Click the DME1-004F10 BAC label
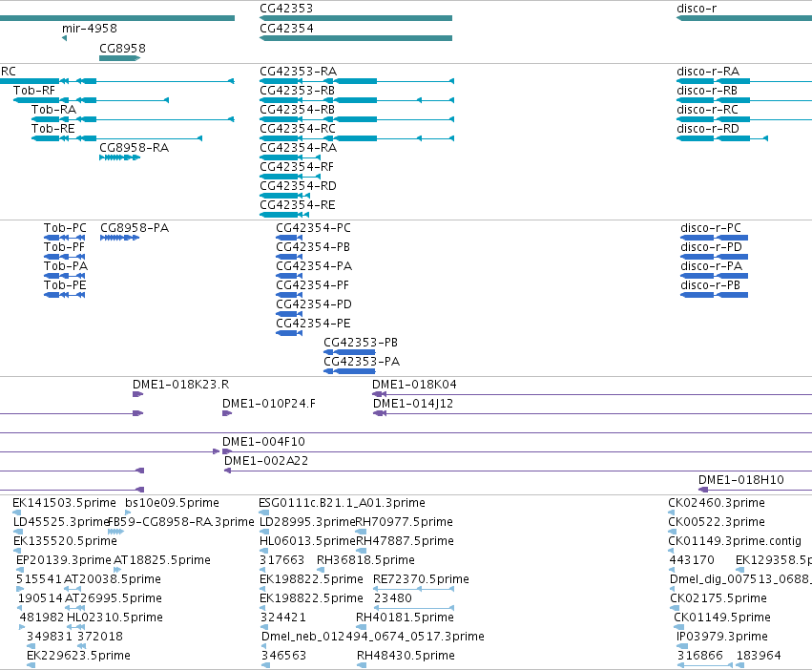Viewport: 812px width, 670px height. coord(263,443)
